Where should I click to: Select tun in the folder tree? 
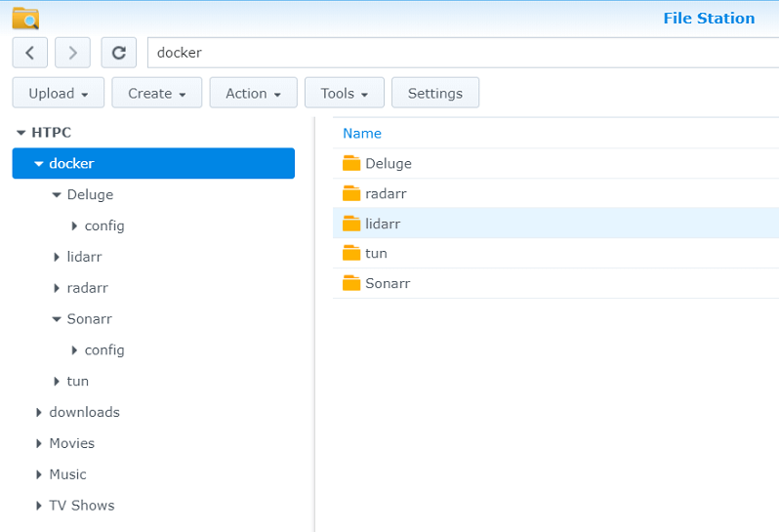pyautogui.click(x=77, y=382)
